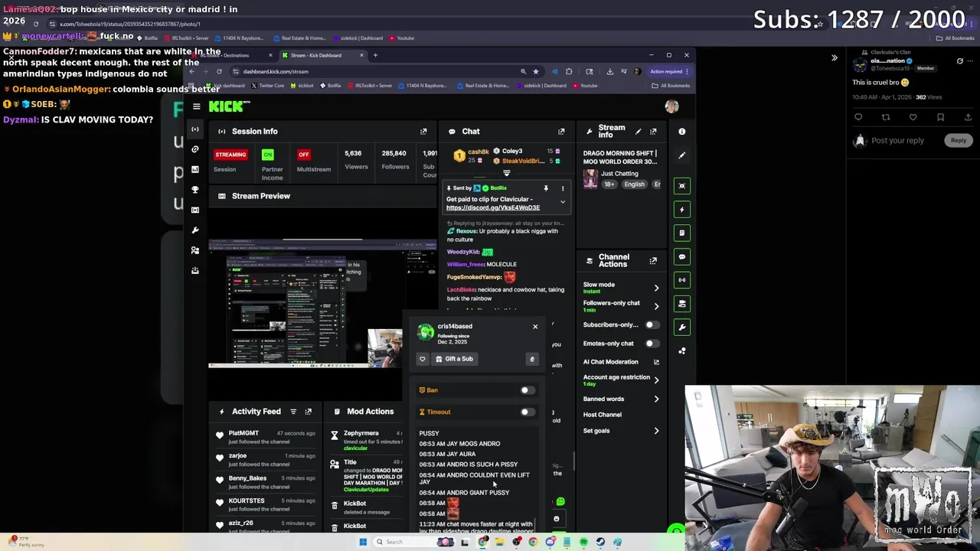Pop out the Channel Actions panel
980x551 pixels.
[653, 261]
